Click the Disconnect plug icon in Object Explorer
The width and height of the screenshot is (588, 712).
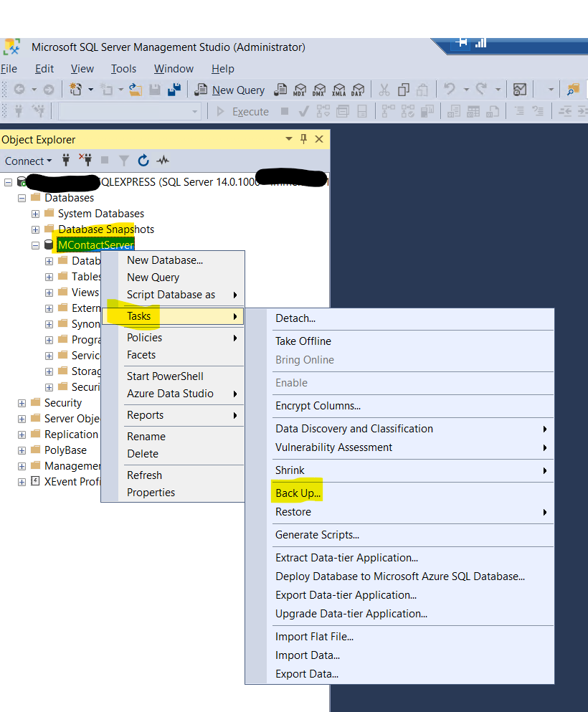[85, 161]
